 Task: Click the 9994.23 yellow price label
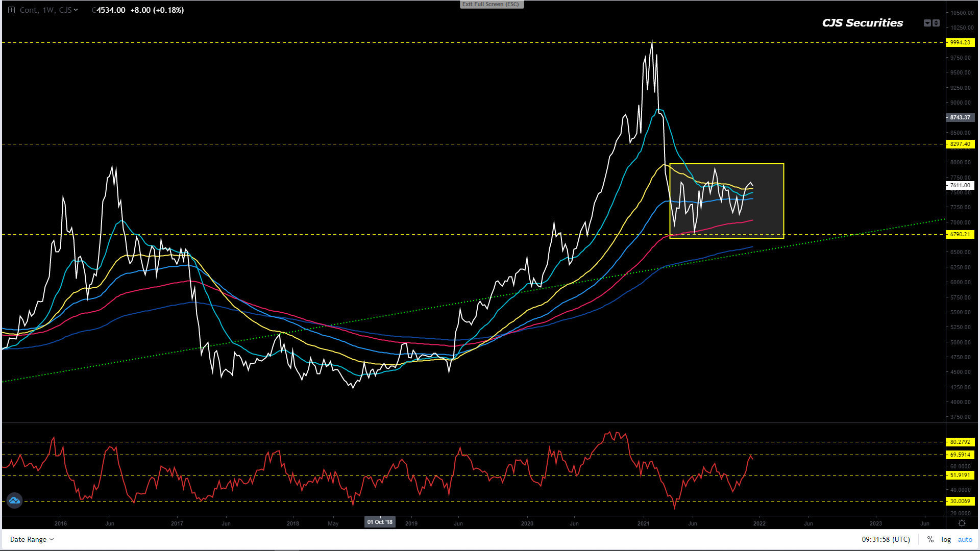click(x=960, y=43)
